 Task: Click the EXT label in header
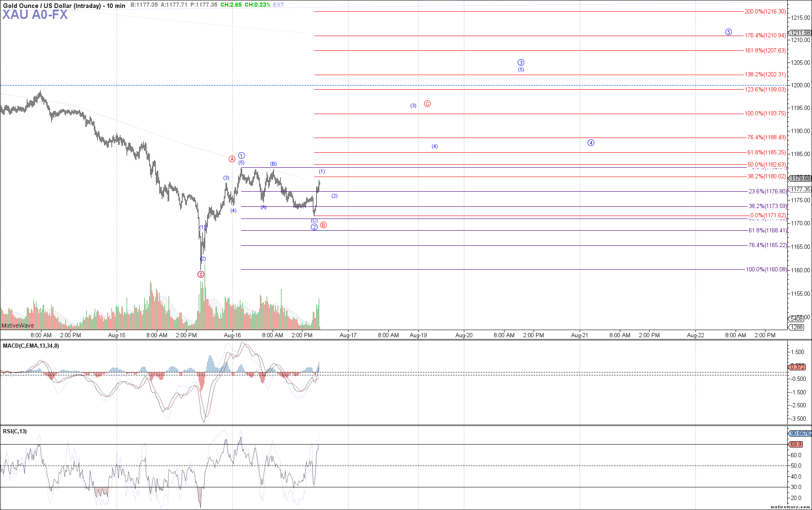point(278,5)
